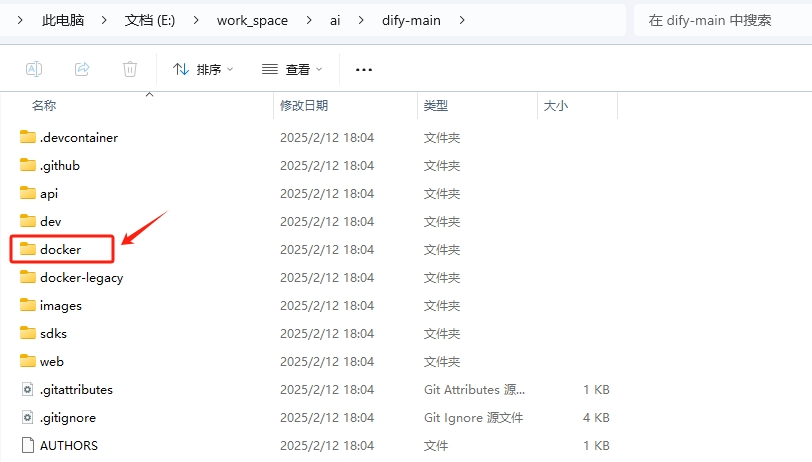The image size is (812, 462).
Task: Click the 文件夹 type of the api folder
Action: pyautogui.click(x=442, y=194)
